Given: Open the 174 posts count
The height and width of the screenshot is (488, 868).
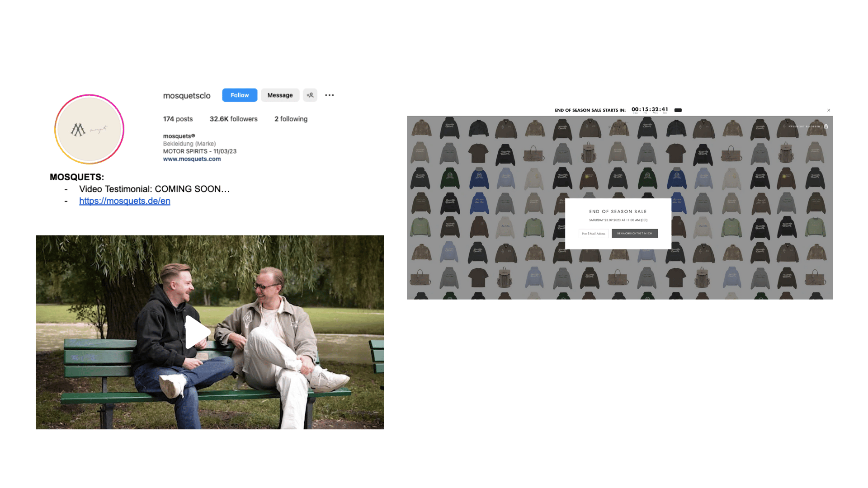Looking at the screenshot, I should pyautogui.click(x=178, y=119).
